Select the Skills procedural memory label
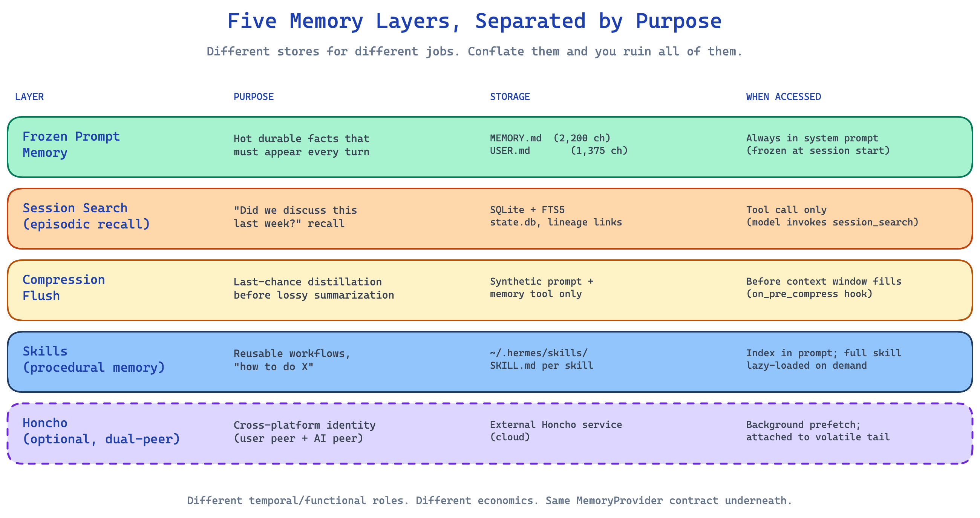The image size is (980, 518). [x=93, y=359]
